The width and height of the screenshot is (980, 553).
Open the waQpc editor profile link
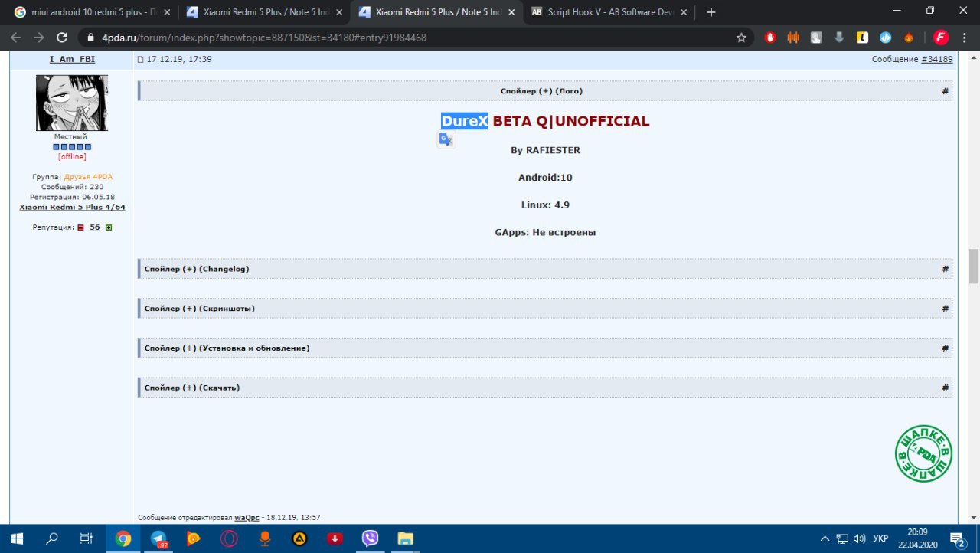click(x=247, y=518)
